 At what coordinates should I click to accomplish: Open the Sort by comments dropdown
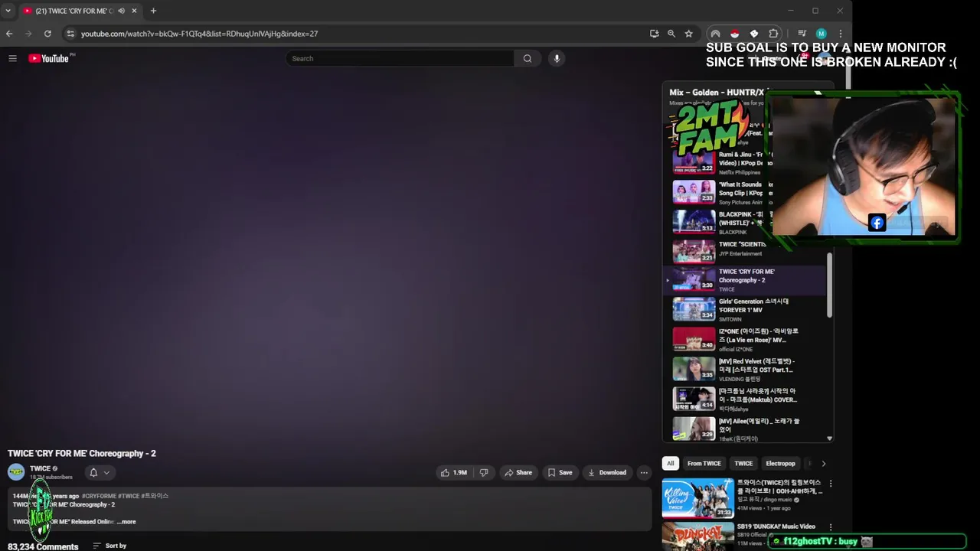click(x=109, y=546)
